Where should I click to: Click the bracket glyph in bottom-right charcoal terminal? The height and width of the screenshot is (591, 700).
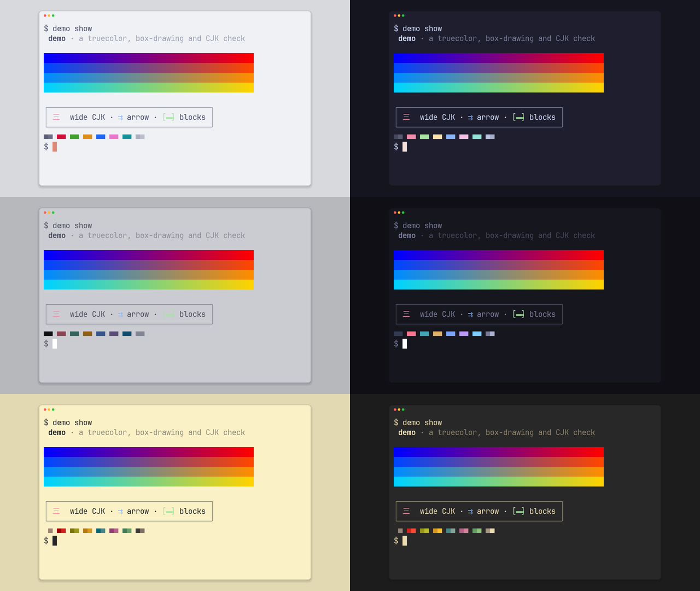point(518,511)
